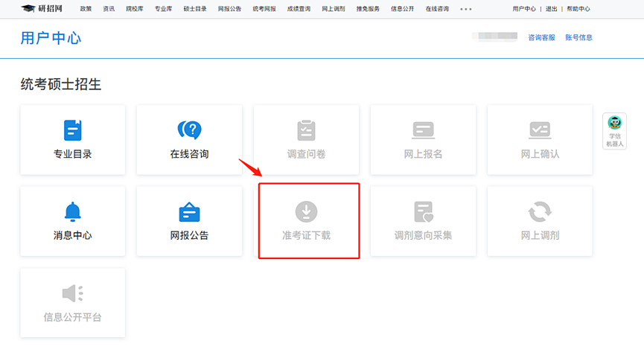The width and height of the screenshot is (644, 361).
Task: Open the 在线咨询 question bubble icon
Action: pyautogui.click(x=189, y=130)
